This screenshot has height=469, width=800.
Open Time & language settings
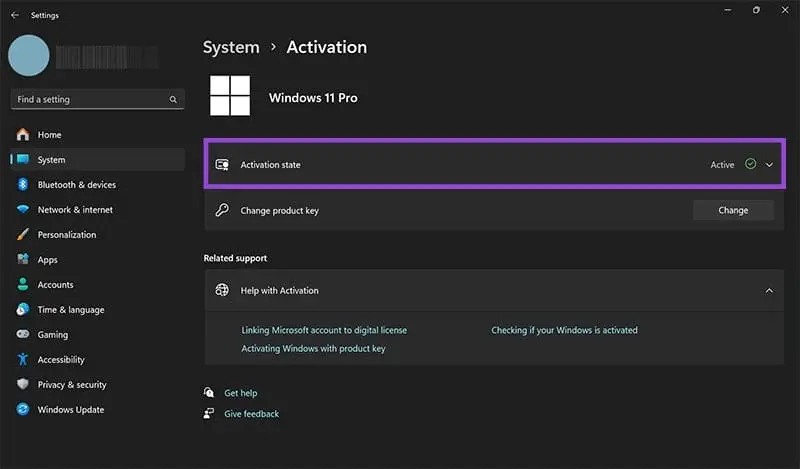tap(97, 310)
